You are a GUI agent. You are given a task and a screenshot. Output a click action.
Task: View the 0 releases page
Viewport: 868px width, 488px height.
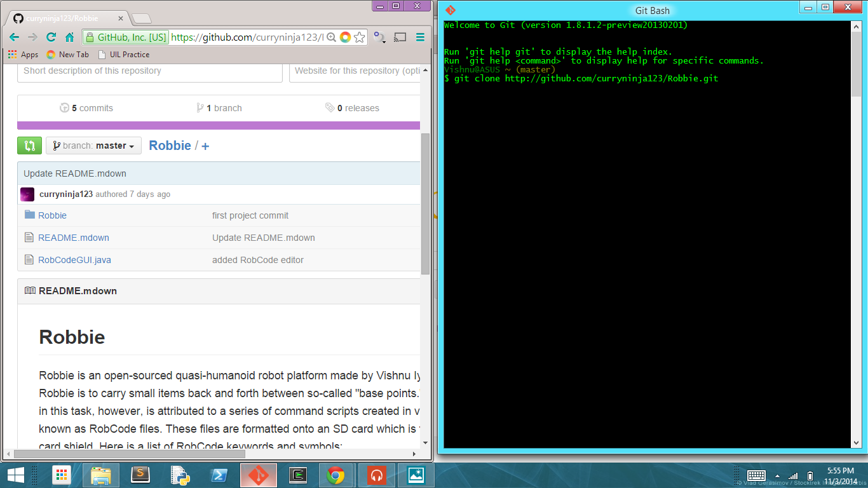pyautogui.click(x=352, y=108)
